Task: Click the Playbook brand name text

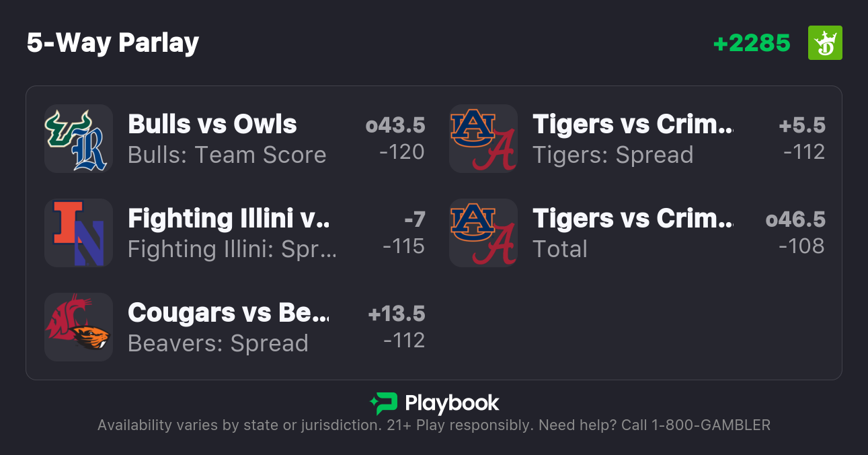Action: (452, 403)
